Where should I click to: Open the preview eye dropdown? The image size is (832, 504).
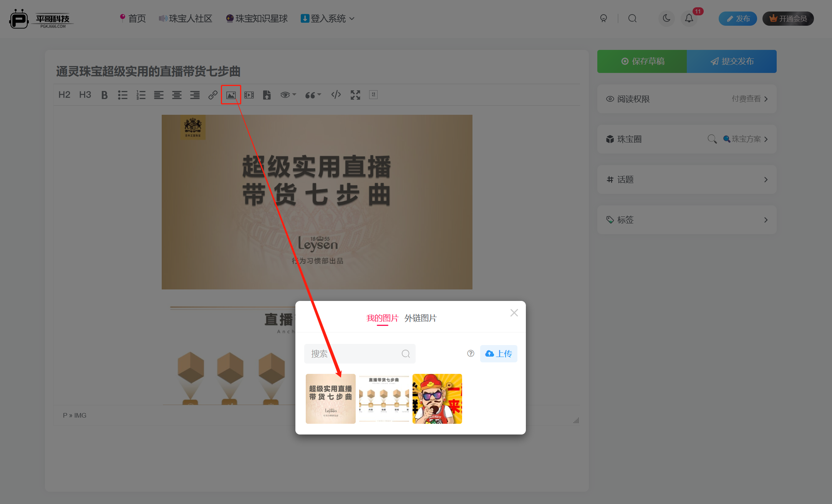[287, 94]
